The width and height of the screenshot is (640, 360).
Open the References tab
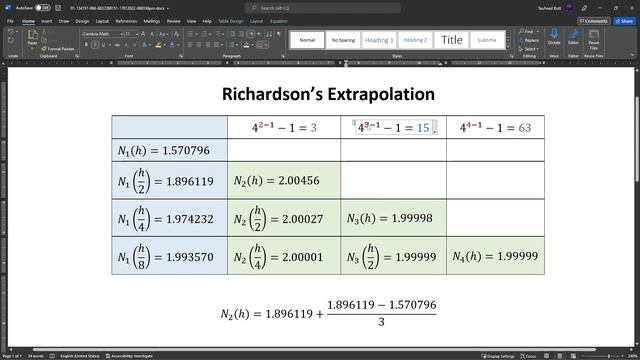126,21
